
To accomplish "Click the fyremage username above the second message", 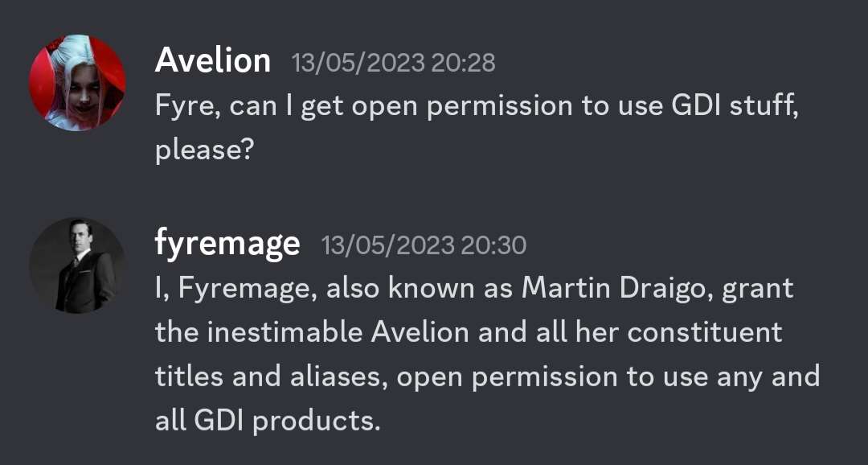I will (227, 243).
